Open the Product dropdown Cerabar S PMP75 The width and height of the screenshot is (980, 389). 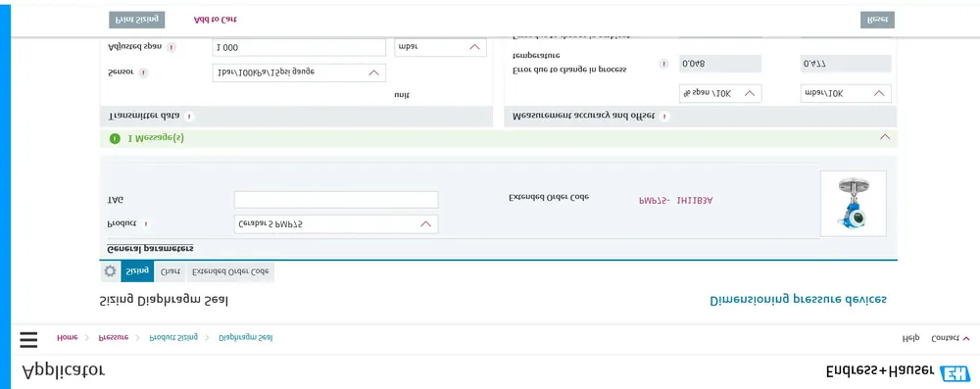[335, 223]
